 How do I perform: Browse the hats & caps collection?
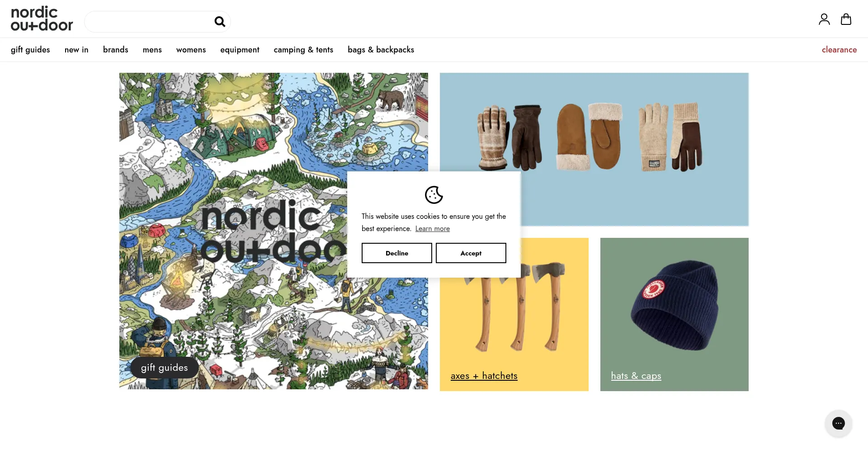(x=636, y=376)
